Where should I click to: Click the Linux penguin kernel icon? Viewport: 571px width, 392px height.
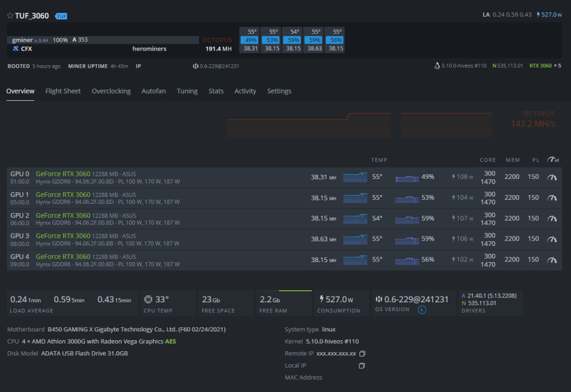[x=437, y=66]
